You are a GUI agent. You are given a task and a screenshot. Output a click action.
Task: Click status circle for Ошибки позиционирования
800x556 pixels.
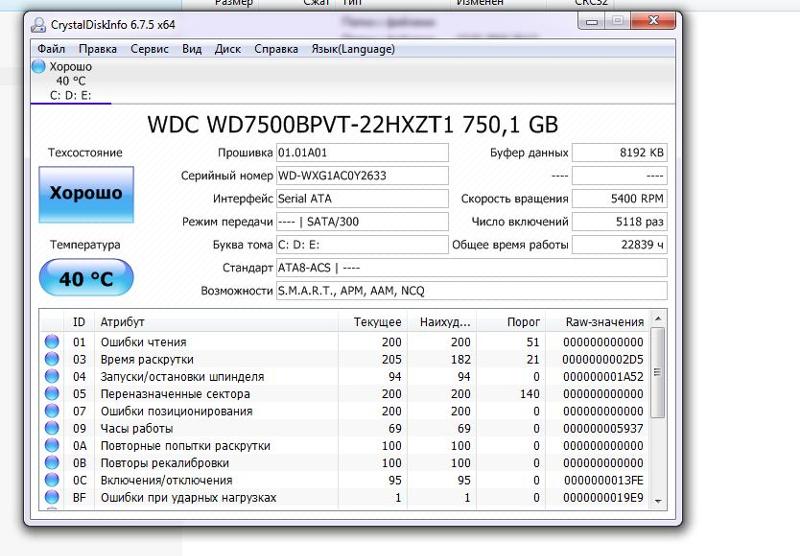[x=52, y=411]
